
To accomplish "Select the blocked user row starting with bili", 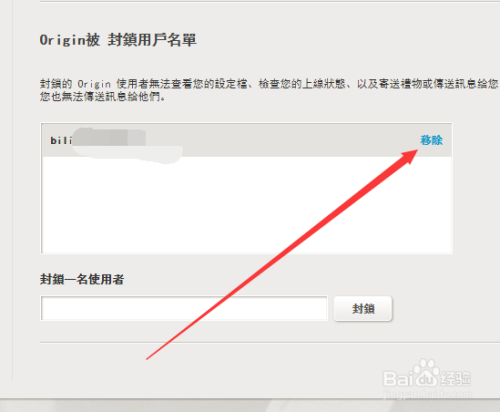I will tap(247, 140).
